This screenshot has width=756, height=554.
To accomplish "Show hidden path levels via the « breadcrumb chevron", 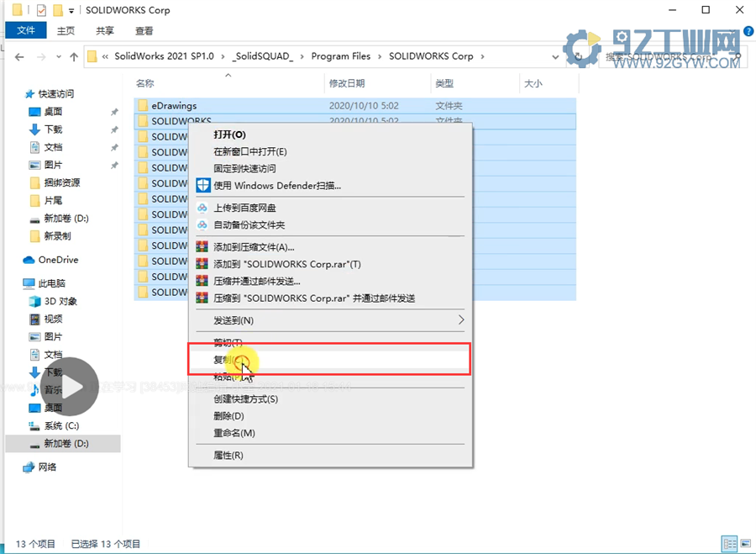I will point(105,56).
